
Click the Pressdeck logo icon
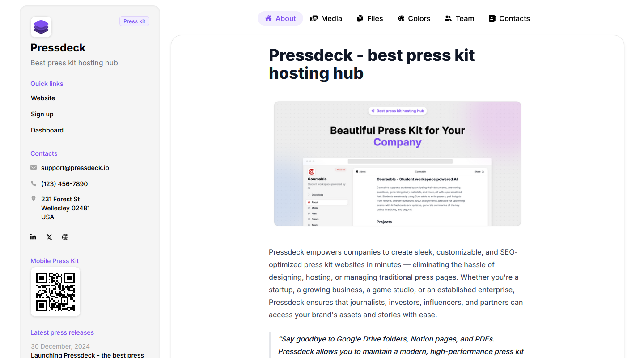[41, 27]
